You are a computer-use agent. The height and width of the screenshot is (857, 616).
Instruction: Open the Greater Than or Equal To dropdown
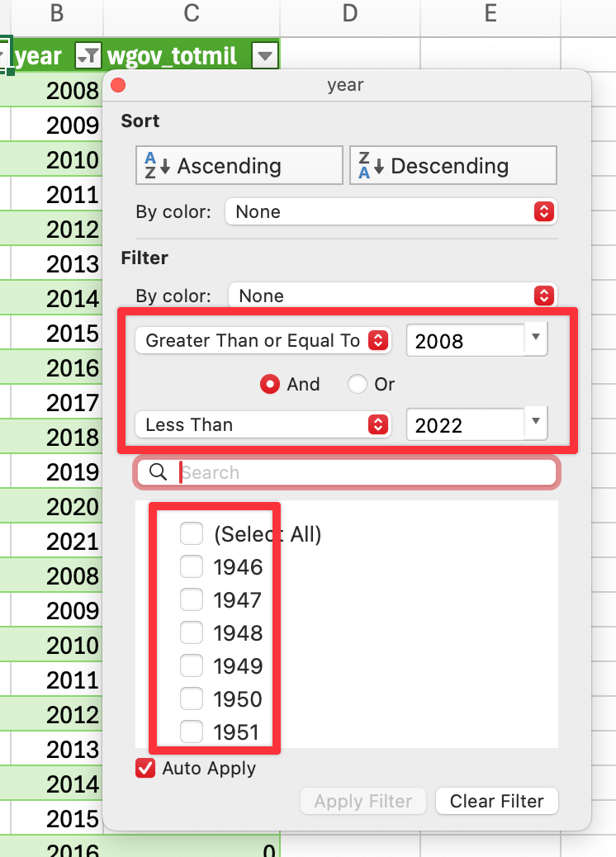tap(263, 340)
